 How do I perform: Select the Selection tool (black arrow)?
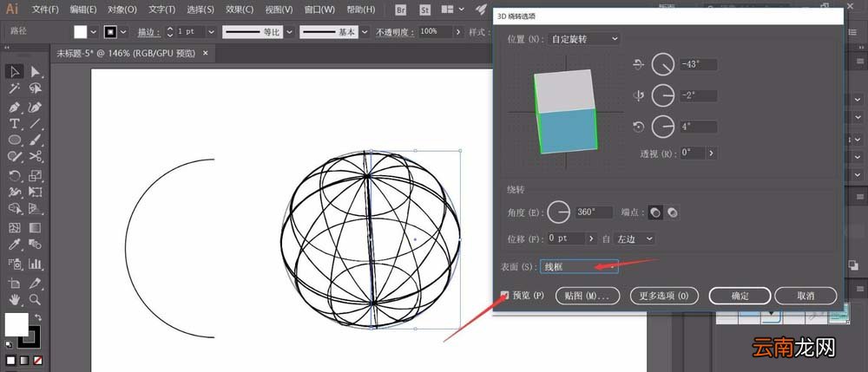tap(15, 71)
